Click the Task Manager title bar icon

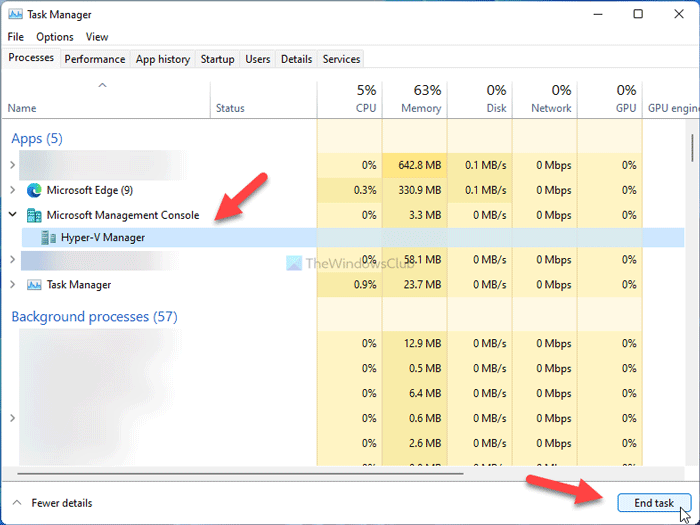pyautogui.click(x=16, y=15)
